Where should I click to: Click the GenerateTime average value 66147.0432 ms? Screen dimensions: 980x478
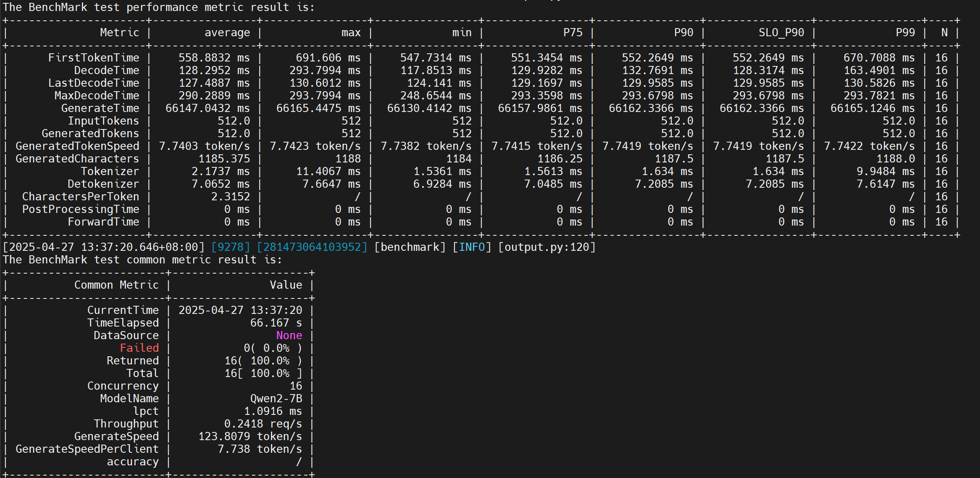207,108
